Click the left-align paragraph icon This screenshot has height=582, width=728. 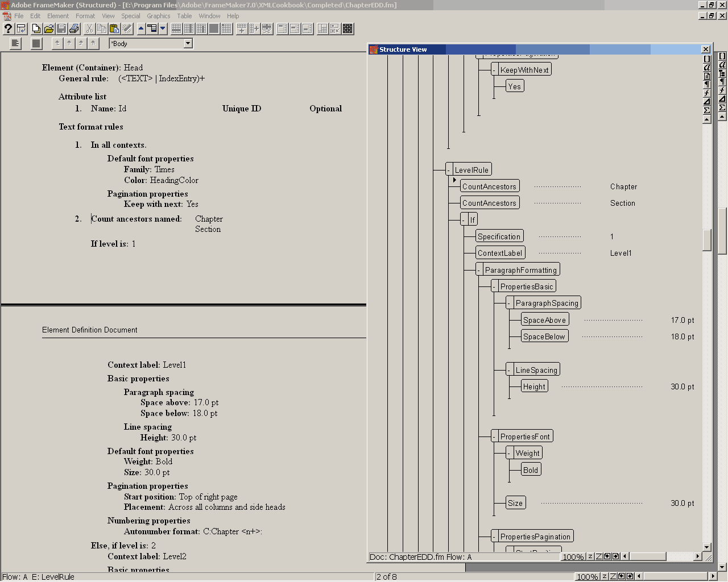pyautogui.click(x=16, y=43)
